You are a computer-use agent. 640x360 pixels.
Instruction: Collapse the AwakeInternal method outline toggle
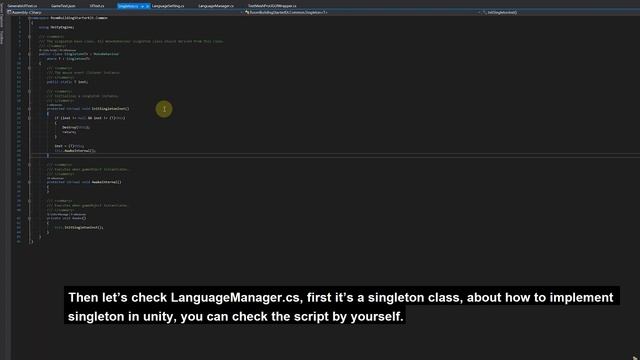click(29, 182)
